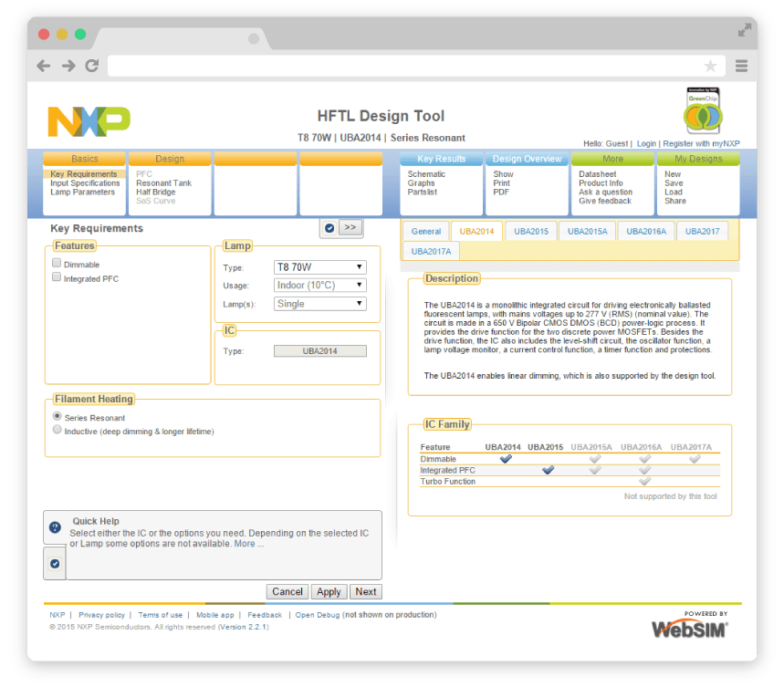The image size is (784, 698).
Task: Open the My Designs menu header
Action: point(698,159)
